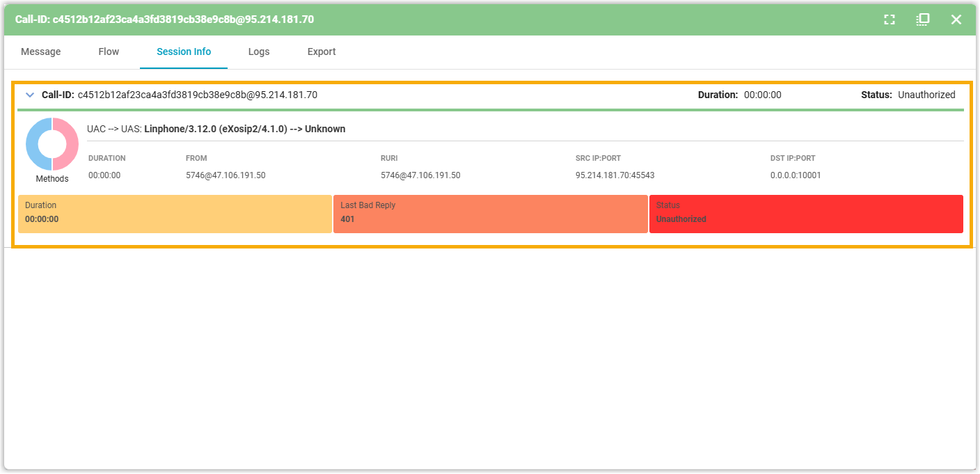Open the Logs tab
This screenshot has height=474, width=980.
[x=259, y=52]
